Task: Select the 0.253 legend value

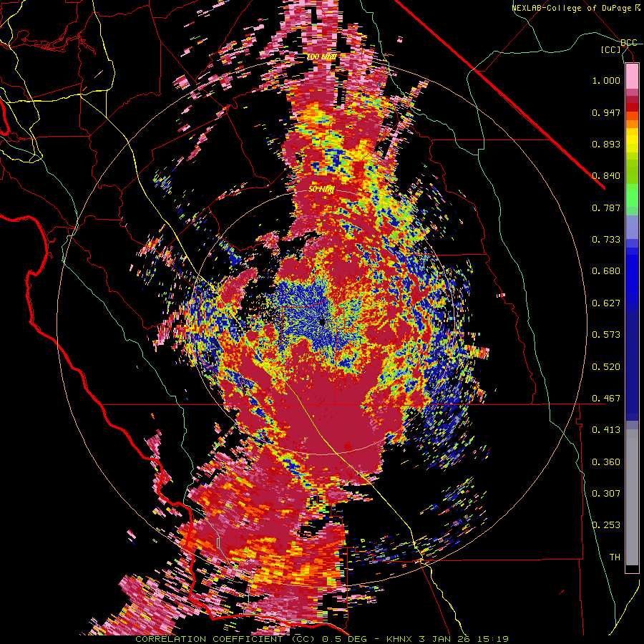Action: 606,525
